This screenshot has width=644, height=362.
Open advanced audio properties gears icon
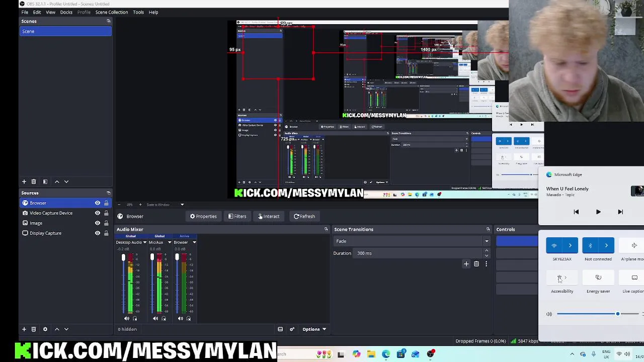click(x=292, y=329)
